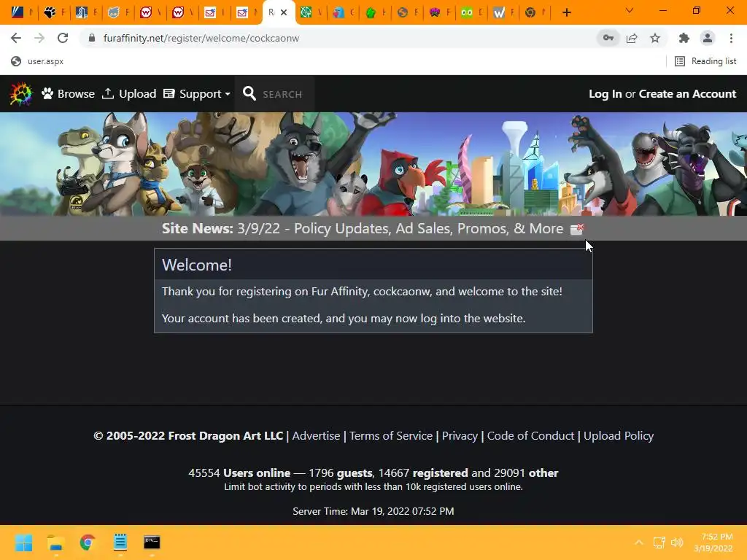Open the Code of Conduct link
This screenshot has height=560, width=747.
tap(531, 436)
